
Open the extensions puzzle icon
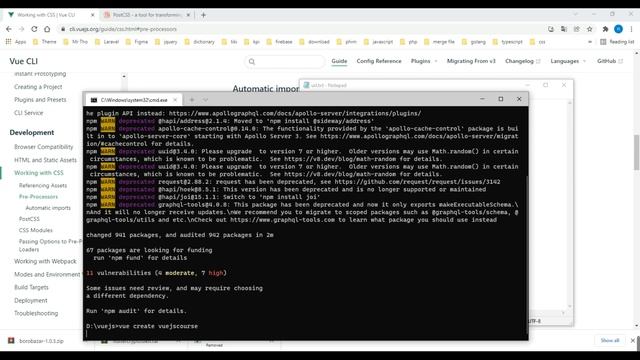(605, 29)
